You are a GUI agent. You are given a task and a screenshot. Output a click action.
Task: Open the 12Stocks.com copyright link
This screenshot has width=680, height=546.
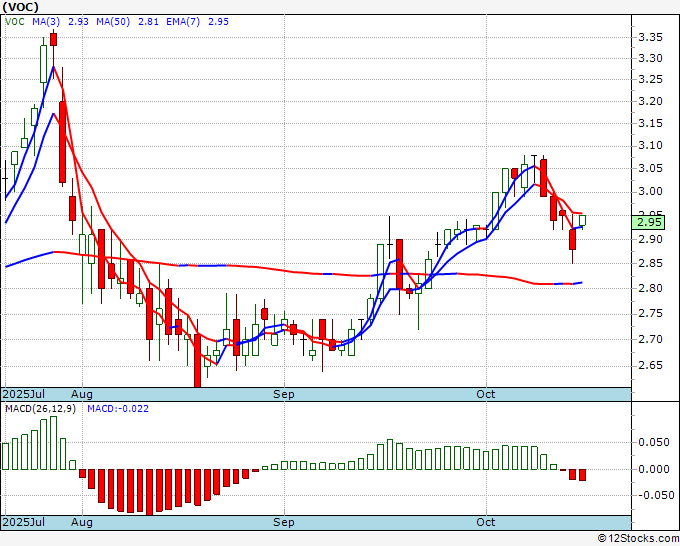click(638, 539)
